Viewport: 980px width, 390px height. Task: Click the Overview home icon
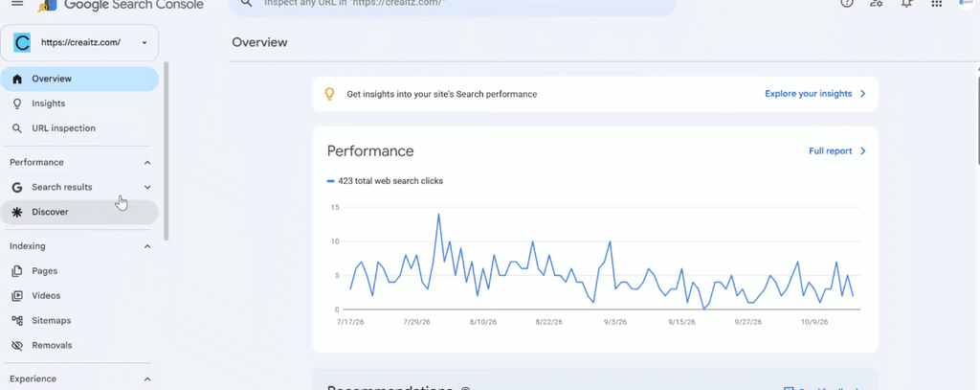[x=17, y=79]
